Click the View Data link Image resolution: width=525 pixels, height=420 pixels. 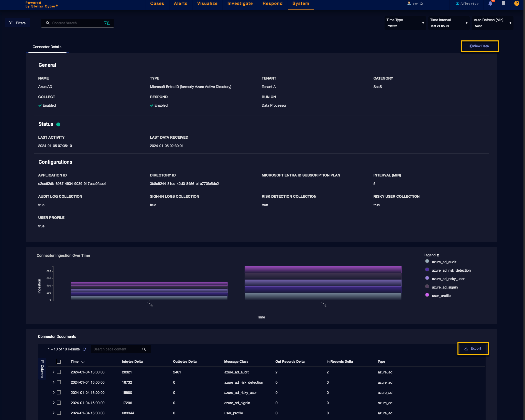(x=479, y=46)
